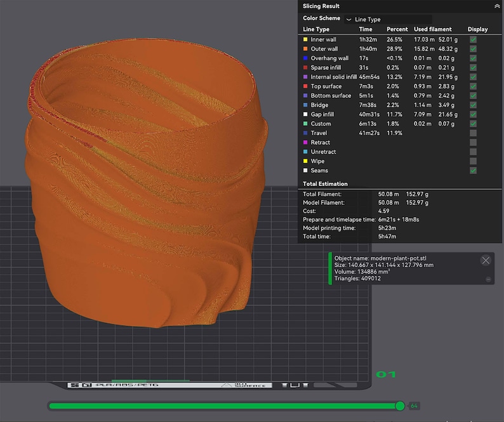Click the Model printing time 5h23m

(387, 228)
